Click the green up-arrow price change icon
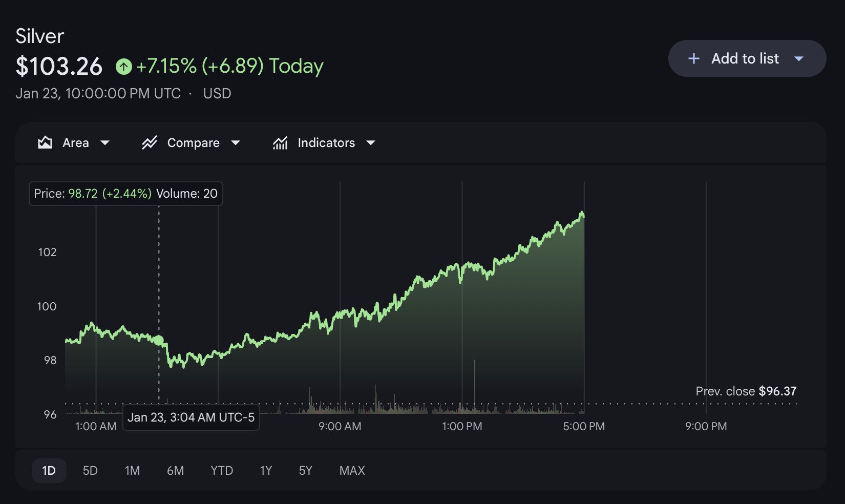This screenshot has width=845, height=504. click(x=123, y=67)
